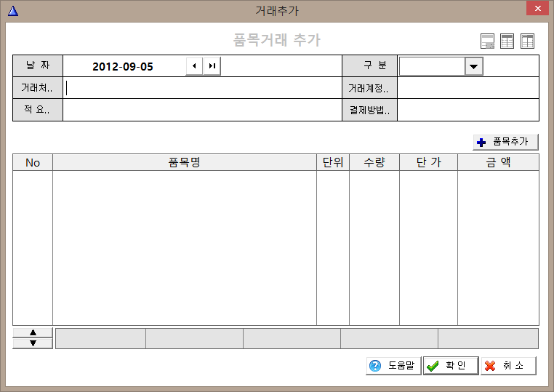Click the last split-table layout icon
The image size is (554, 392).
[527, 41]
